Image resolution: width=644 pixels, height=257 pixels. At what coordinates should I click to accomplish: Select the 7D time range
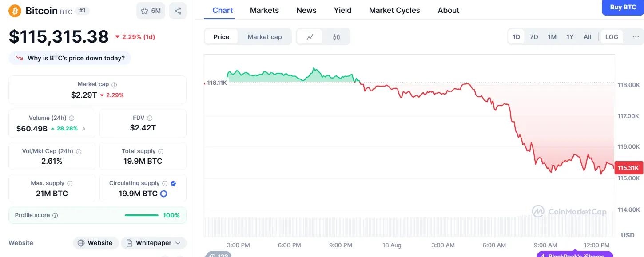coord(534,37)
